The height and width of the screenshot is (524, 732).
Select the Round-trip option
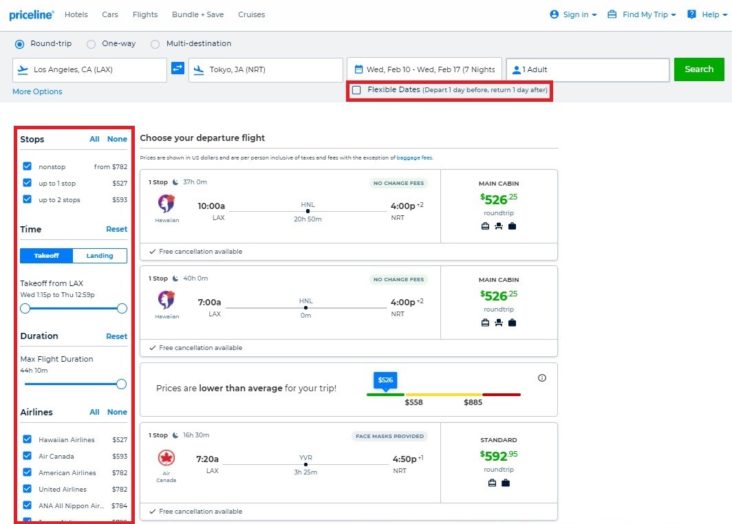pyautogui.click(x=19, y=44)
